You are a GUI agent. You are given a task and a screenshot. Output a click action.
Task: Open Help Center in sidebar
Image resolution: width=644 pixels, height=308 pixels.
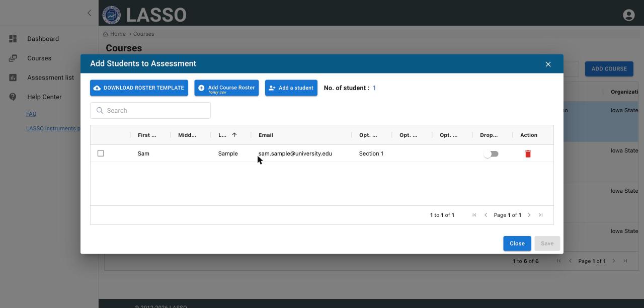(x=44, y=97)
